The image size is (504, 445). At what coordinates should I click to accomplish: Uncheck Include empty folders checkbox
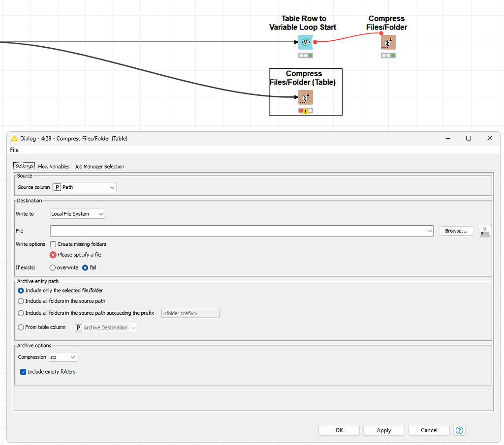click(23, 372)
